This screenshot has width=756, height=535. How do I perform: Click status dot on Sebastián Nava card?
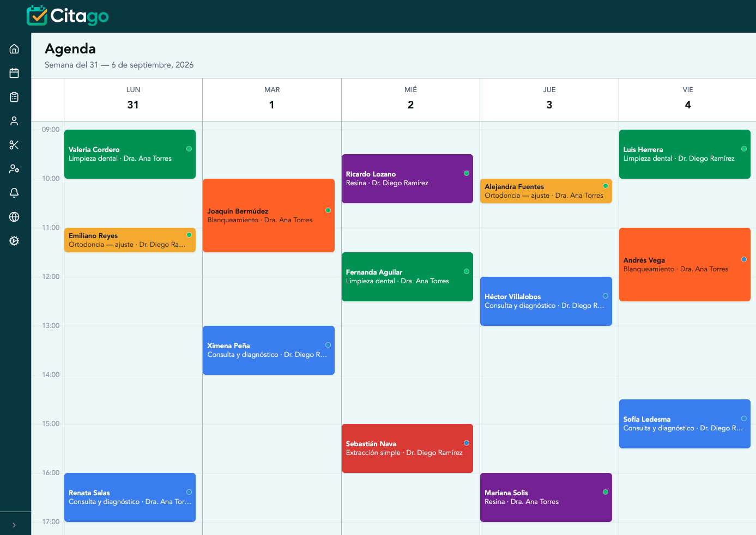467,443
